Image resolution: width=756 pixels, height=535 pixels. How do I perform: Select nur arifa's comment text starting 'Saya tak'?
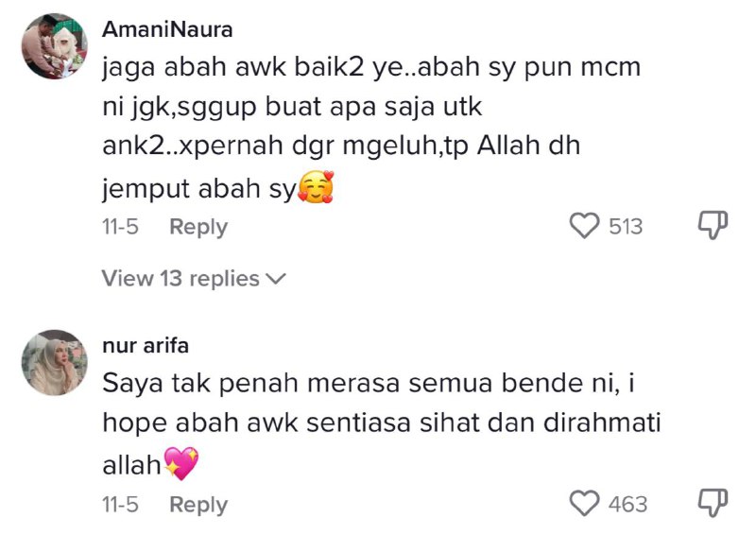(382, 423)
